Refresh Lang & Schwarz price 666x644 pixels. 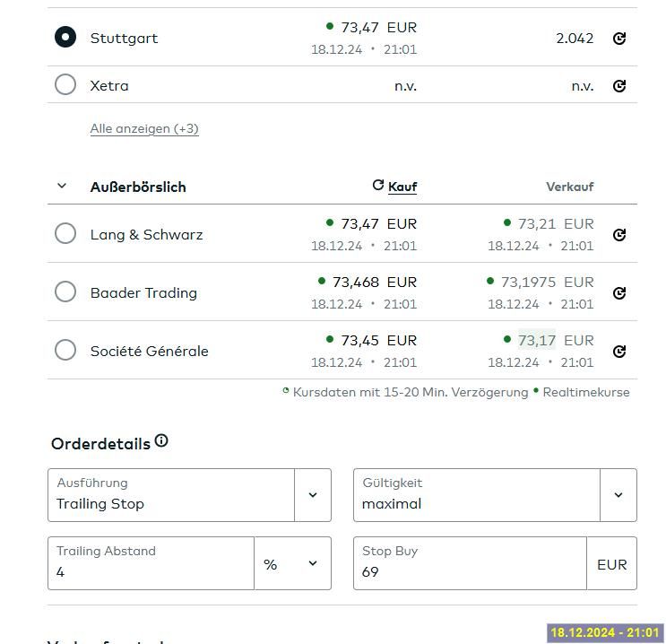pos(618,235)
